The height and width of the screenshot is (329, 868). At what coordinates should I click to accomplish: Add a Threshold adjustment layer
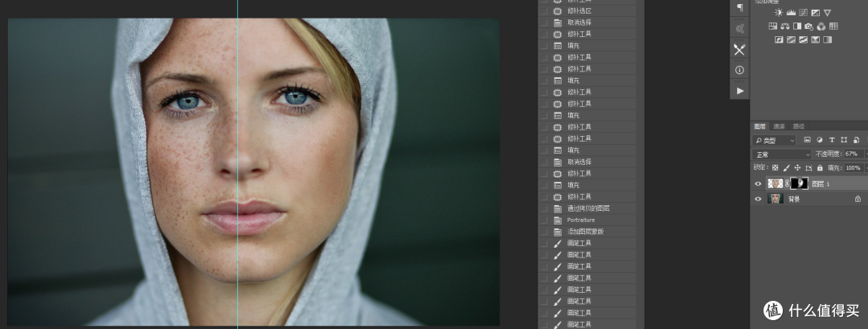(803, 40)
